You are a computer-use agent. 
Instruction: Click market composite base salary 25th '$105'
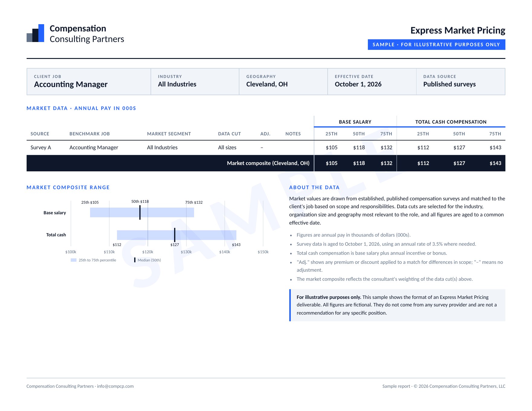tap(332, 163)
